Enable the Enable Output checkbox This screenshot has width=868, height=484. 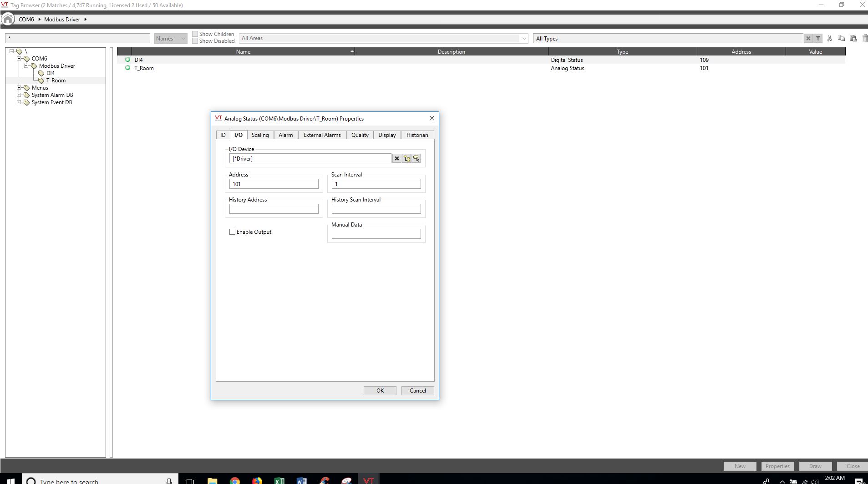[x=232, y=232]
